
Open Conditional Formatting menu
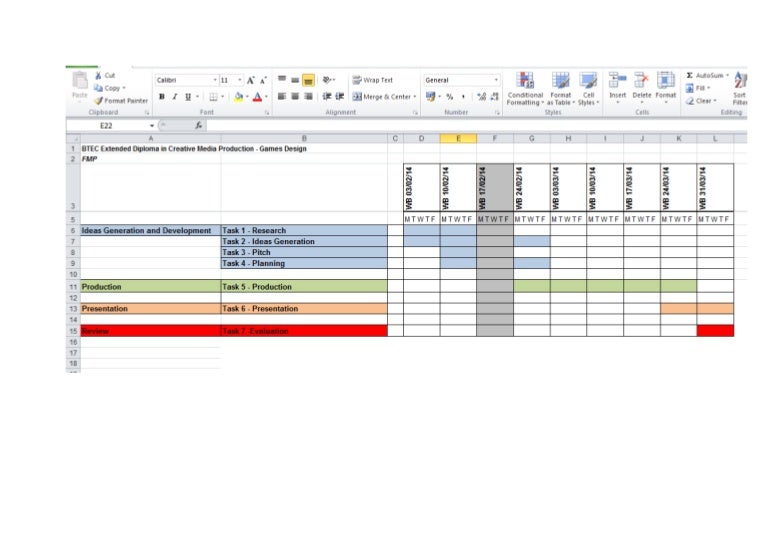coord(525,88)
